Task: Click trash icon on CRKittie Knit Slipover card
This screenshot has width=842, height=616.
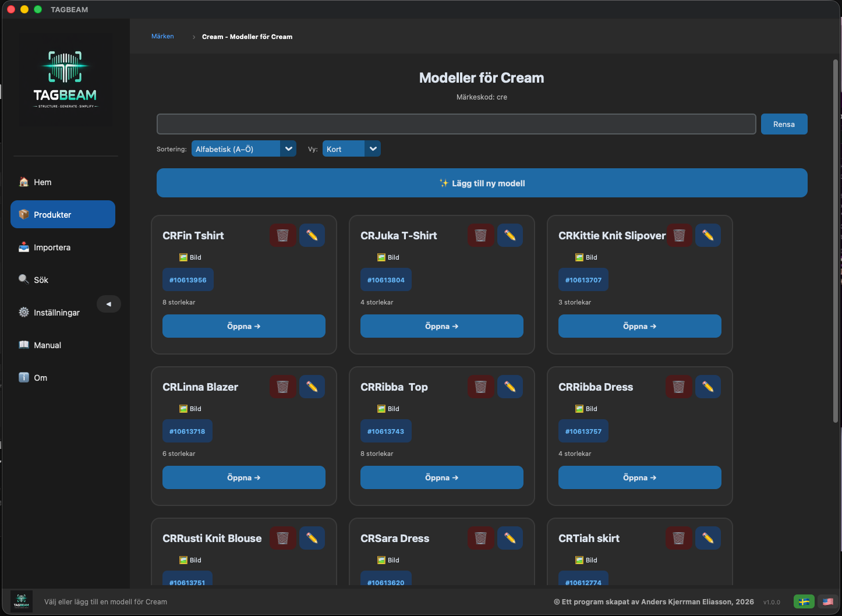Action: [679, 235]
